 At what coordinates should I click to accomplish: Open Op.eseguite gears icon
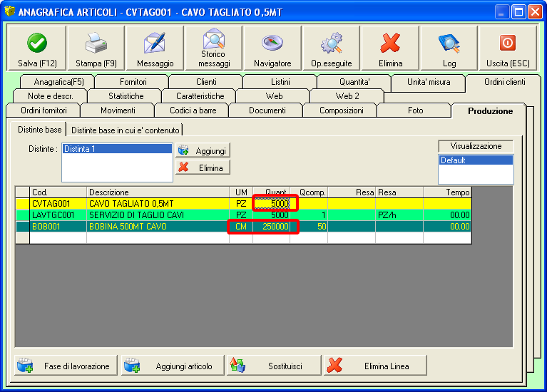pyautogui.click(x=331, y=48)
